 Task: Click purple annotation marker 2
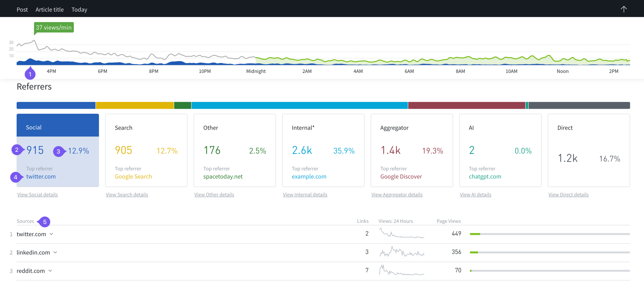click(17, 150)
